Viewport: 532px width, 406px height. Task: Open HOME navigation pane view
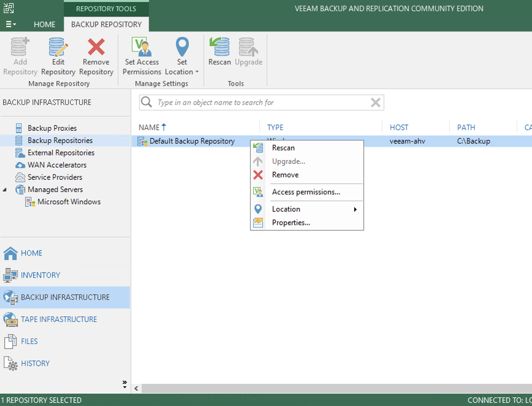65,253
